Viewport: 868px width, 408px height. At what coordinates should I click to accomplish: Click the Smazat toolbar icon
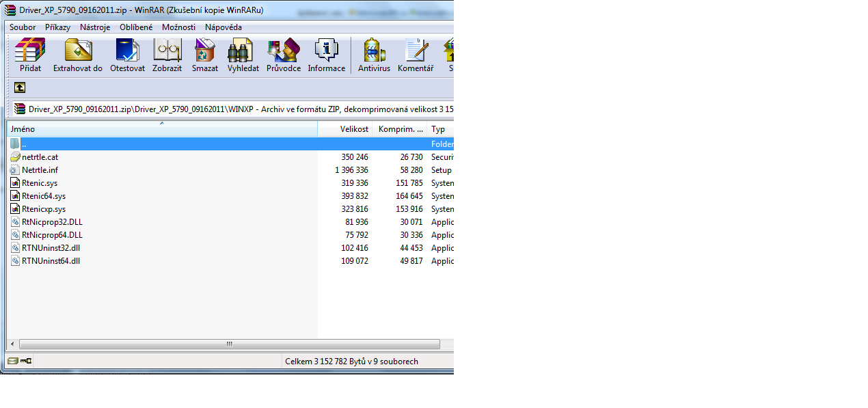click(204, 51)
